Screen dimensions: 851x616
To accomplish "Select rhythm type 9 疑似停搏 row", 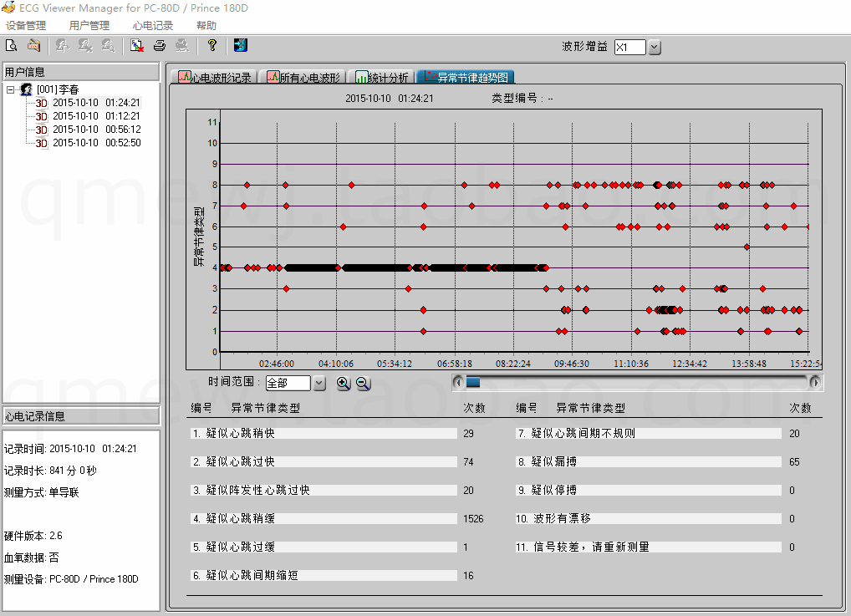I will tap(648, 490).
